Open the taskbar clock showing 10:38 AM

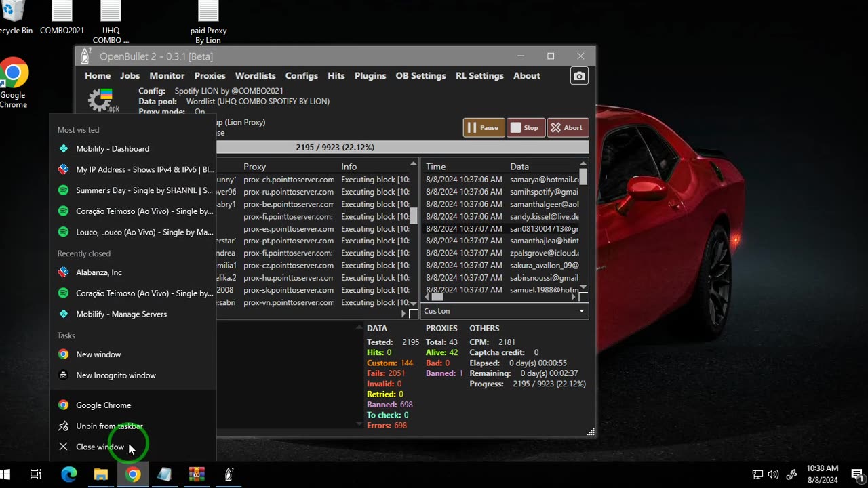tap(823, 474)
